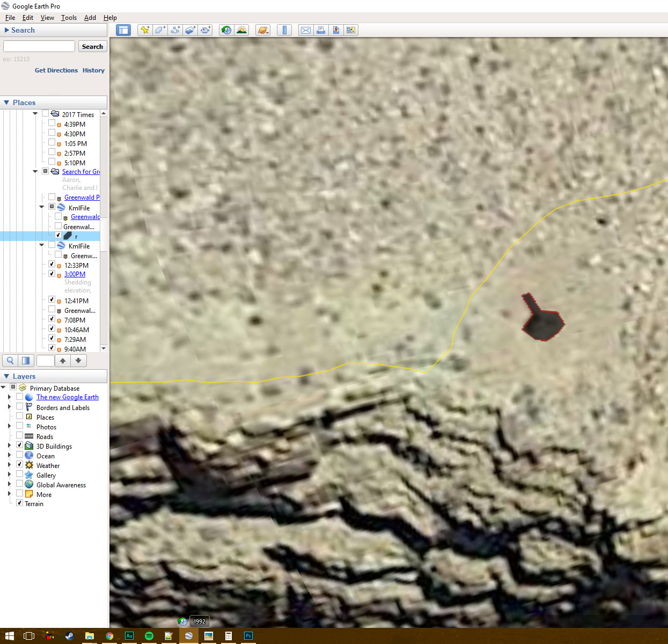
Task: Open the Windows Start menu
Action: click(x=9, y=636)
